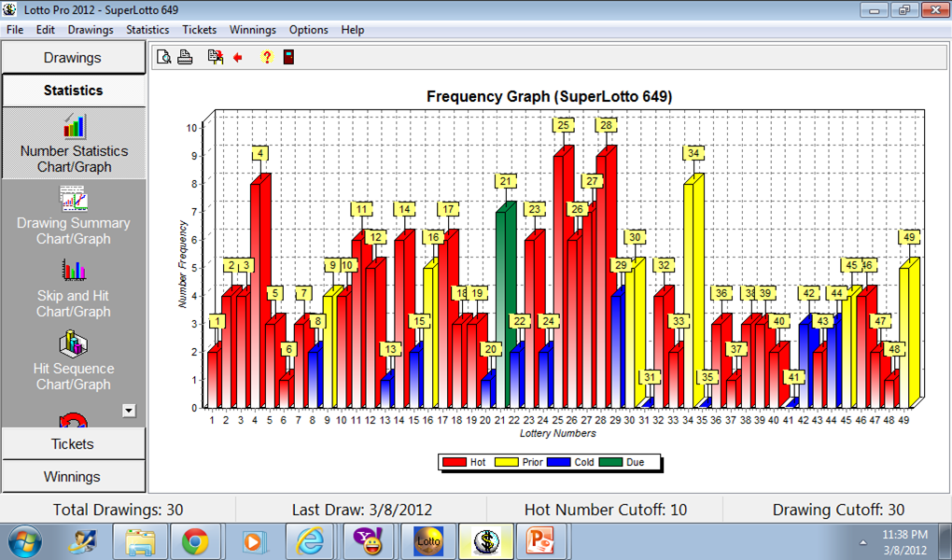The height and width of the screenshot is (560, 952).
Task: Click Total Drawings: 30 status text
Action: (x=118, y=510)
